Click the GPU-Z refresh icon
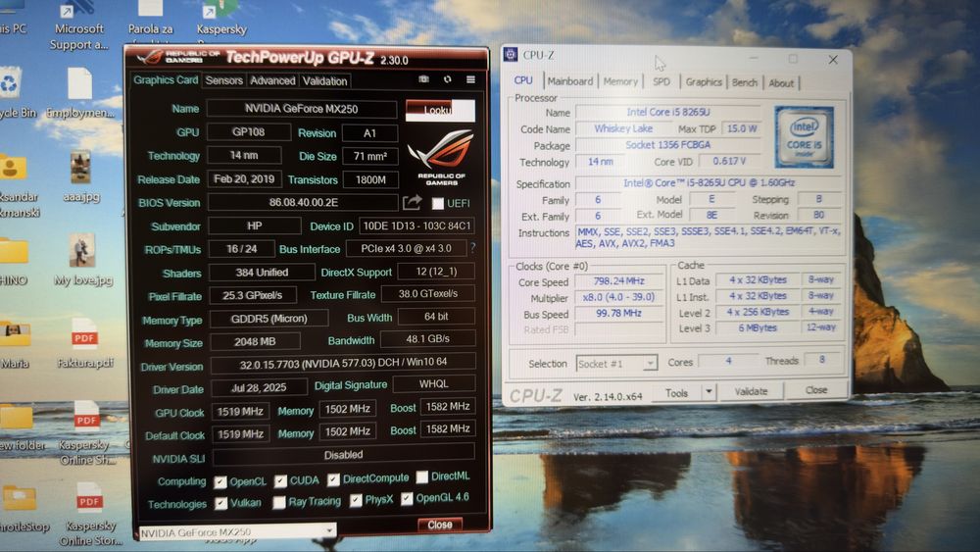The image size is (980, 552). click(448, 79)
